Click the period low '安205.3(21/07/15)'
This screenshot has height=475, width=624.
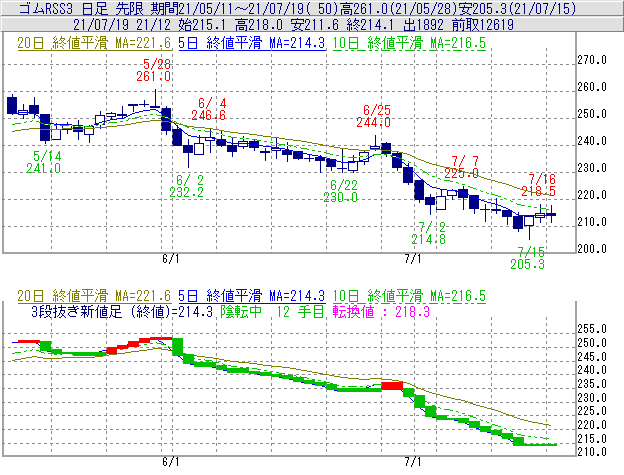pos(517,8)
